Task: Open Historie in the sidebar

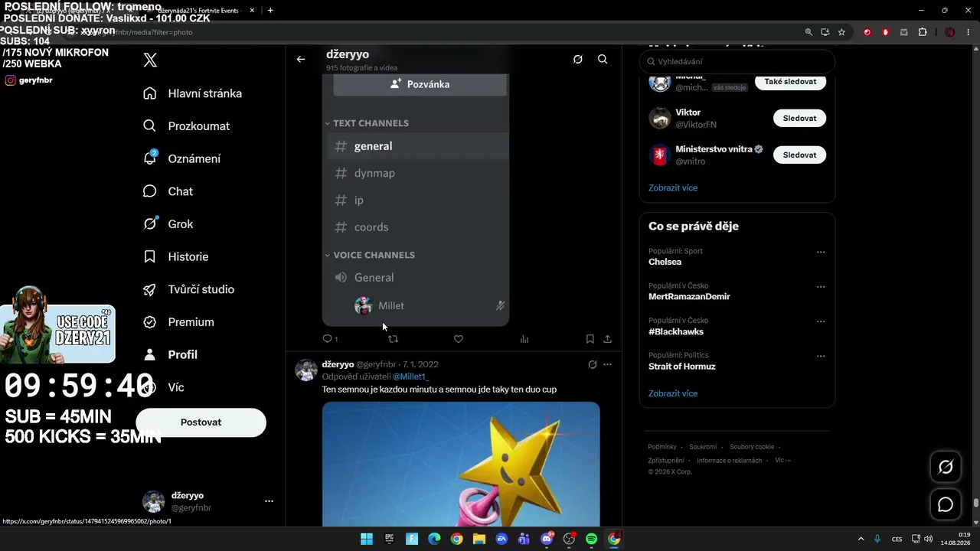Action: pyautogui.click(x=175, y=257)
